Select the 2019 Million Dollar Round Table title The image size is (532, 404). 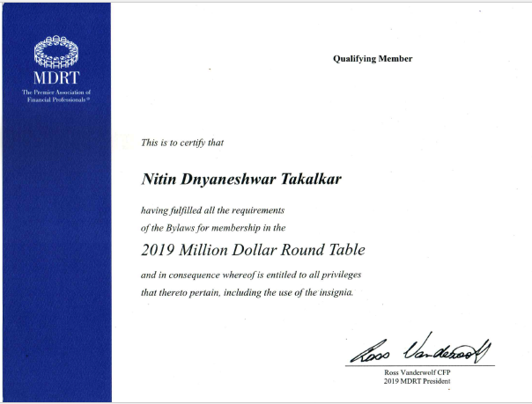coord(252,251)
